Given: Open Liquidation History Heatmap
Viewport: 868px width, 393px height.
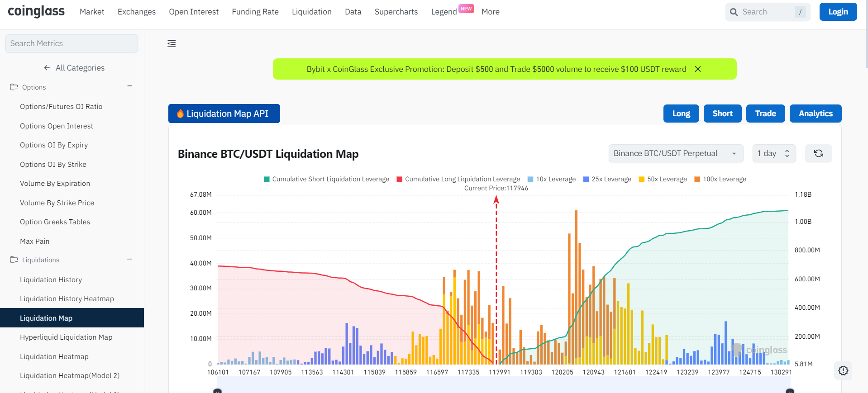Looking at the screenshot, I should point(67,299).
